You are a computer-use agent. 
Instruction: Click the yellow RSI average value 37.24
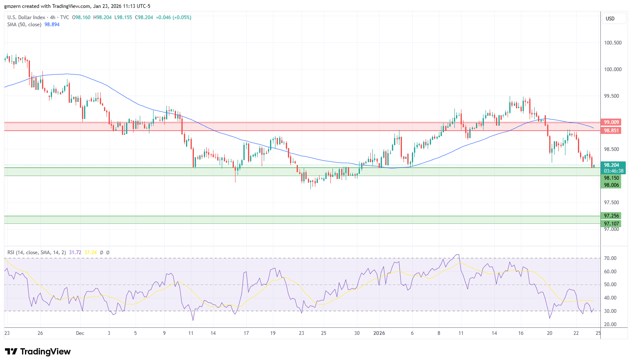[x=90, y=253]
